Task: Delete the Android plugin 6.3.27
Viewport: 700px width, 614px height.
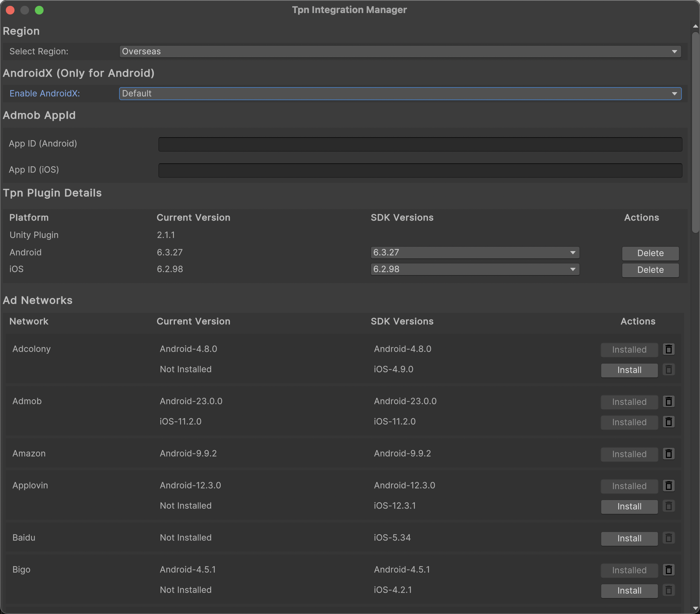Action: 650,253
